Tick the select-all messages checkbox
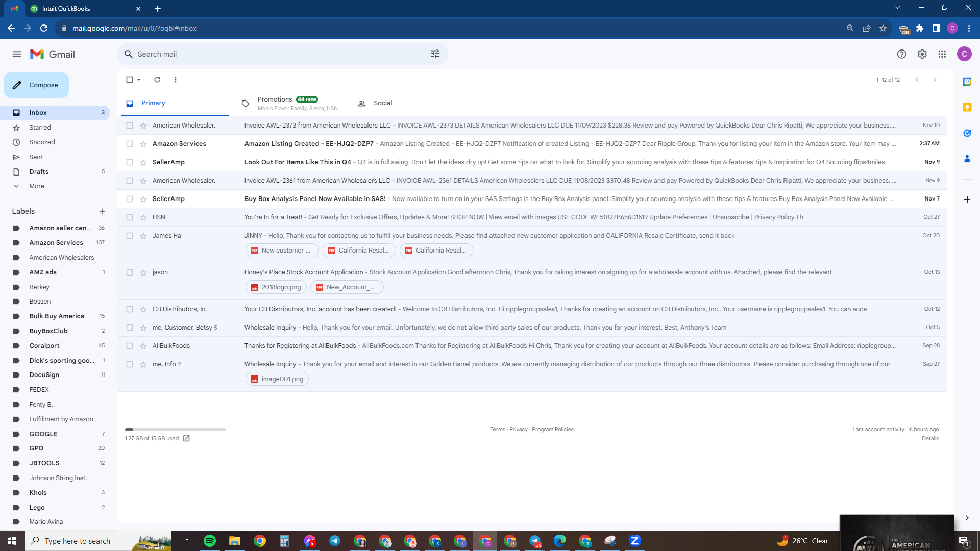Viewport: 980px width, 551px height. click(130, 80)
